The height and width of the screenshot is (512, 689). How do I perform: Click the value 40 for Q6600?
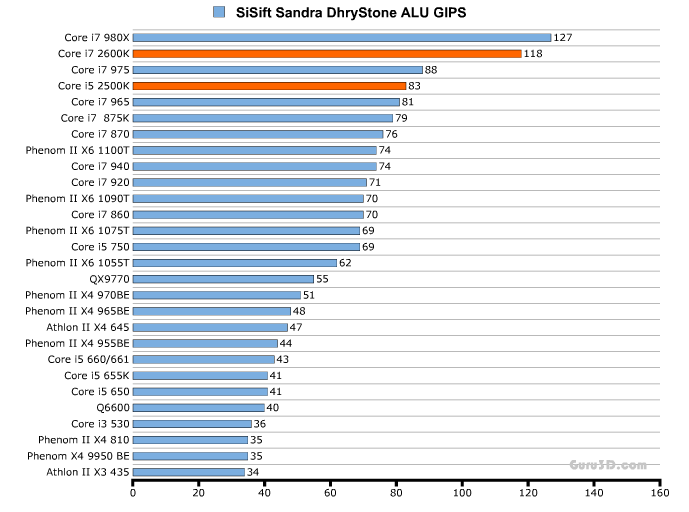(x=272, y=408)
